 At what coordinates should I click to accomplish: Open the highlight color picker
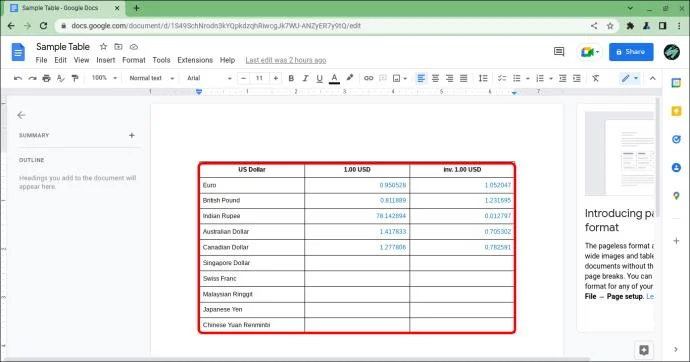point(349,78)
